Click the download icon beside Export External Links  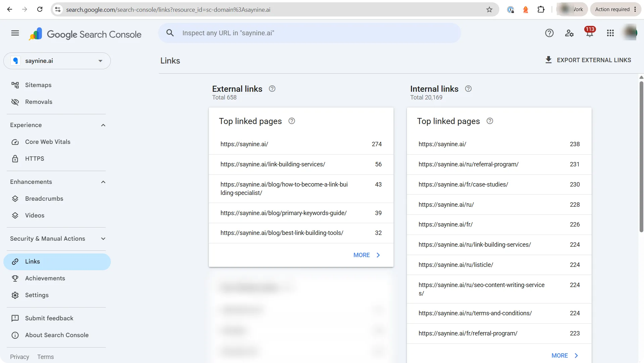[x=549, y=60]
